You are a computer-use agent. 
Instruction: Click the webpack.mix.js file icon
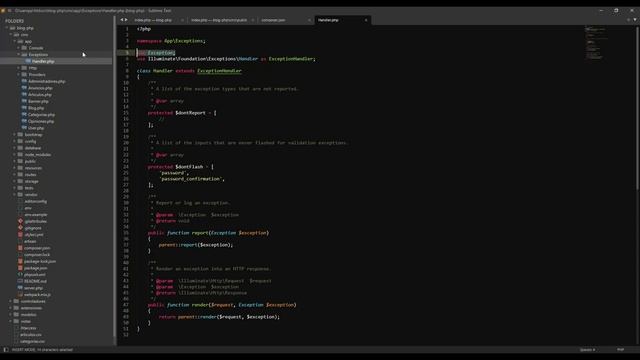pos(20,294)
